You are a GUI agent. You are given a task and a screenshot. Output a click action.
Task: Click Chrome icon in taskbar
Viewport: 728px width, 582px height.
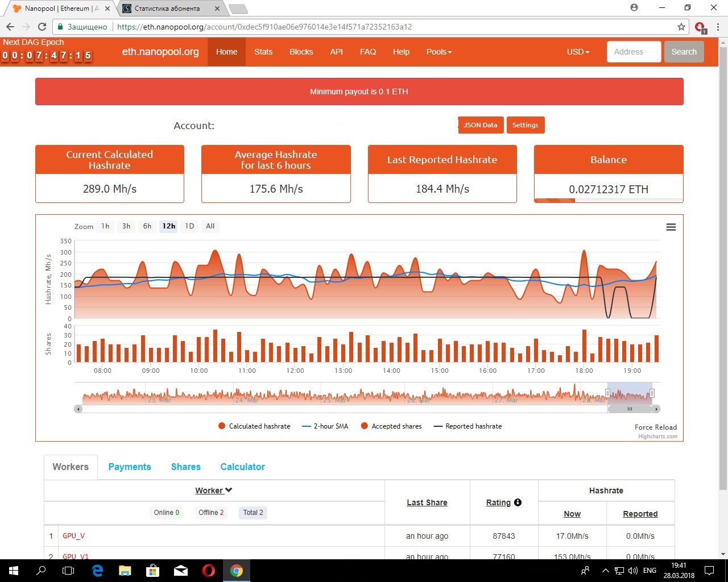click(x=237, y=571)
